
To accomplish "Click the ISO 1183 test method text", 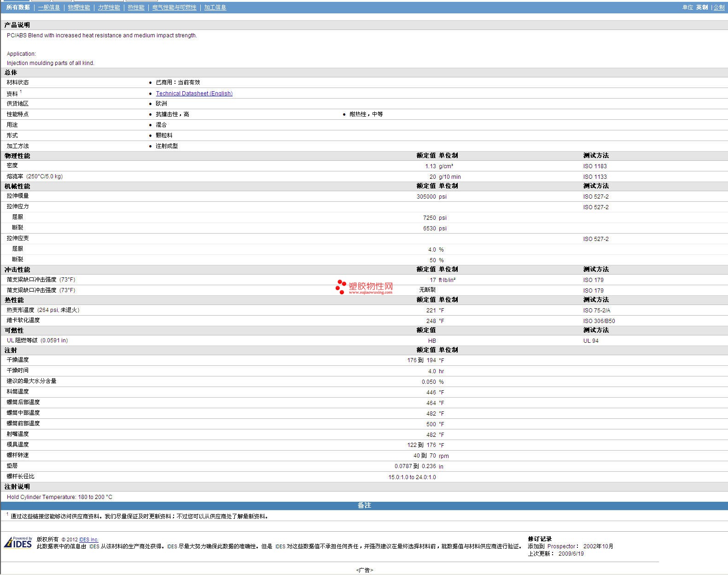I will point(595,166).
